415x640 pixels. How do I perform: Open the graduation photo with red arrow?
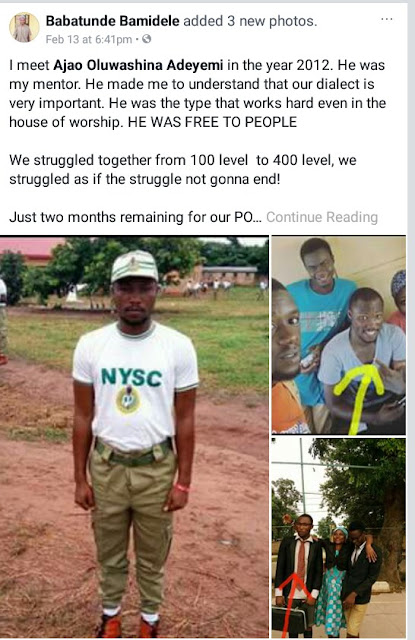(339, 538)
